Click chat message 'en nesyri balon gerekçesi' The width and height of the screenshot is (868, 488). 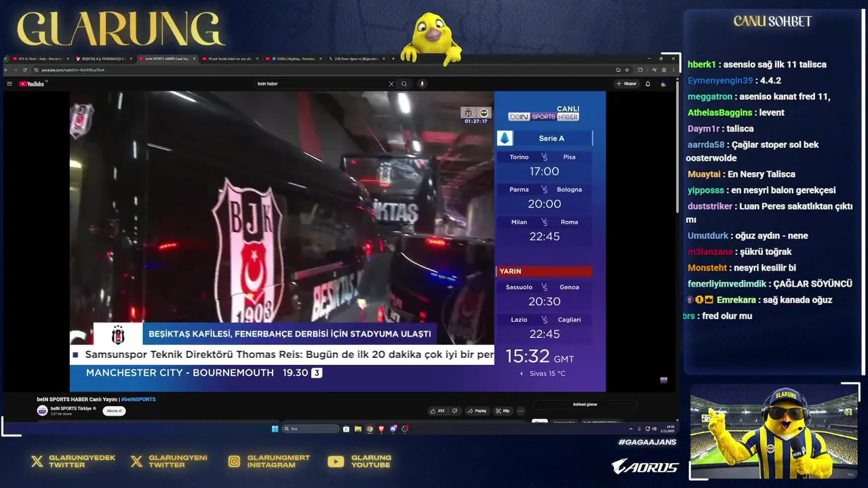click(x=784, y=190)
